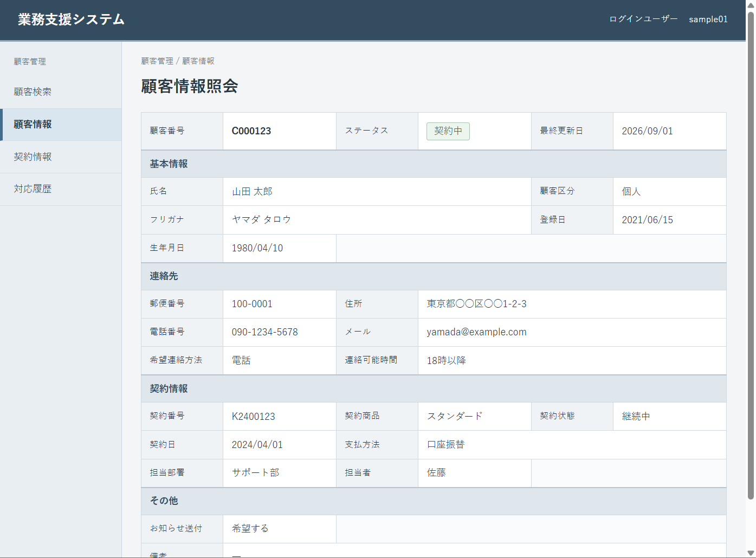
Task: Click the furigana ヤマダ タロウ
Action: (261, 220)
